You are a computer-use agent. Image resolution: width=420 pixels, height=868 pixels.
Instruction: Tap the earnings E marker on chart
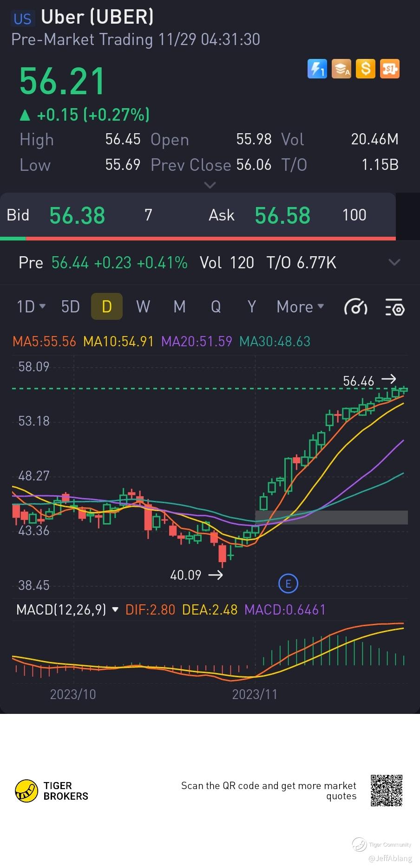coord(288,583)
